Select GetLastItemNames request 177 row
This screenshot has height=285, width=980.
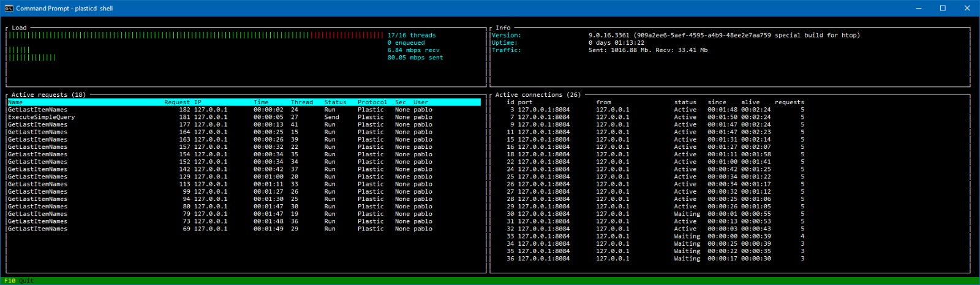coord(244,124)
